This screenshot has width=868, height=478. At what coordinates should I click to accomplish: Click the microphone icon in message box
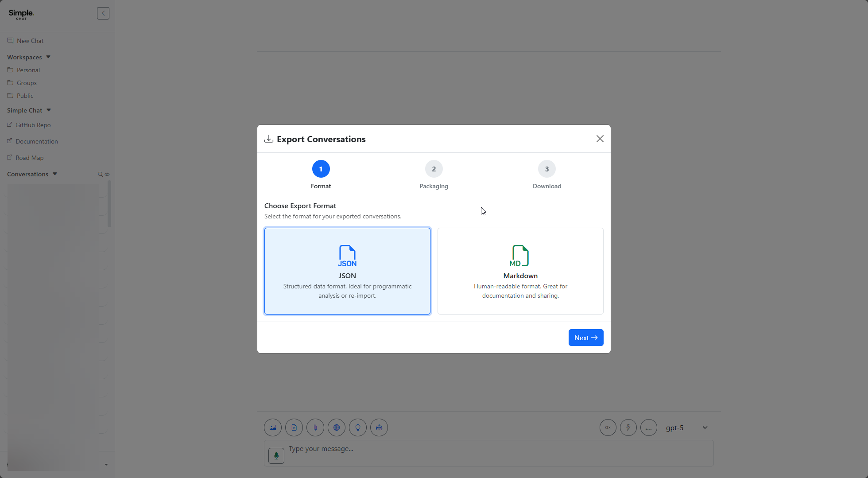coord(276,455)
